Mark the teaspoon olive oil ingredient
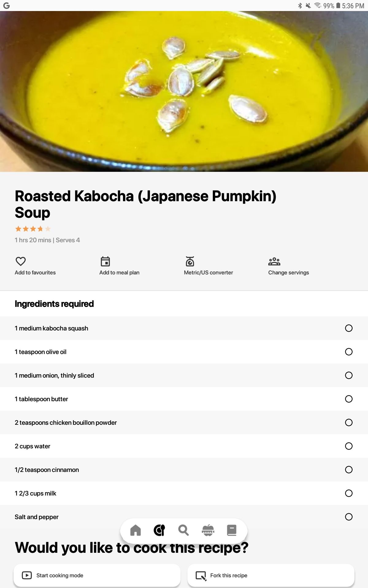 click(349, 352)
